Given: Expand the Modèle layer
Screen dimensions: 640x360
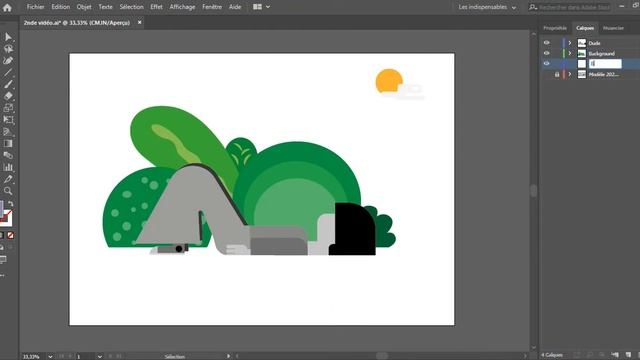Looking at the screenshot, I should click(x=570, y=74).
